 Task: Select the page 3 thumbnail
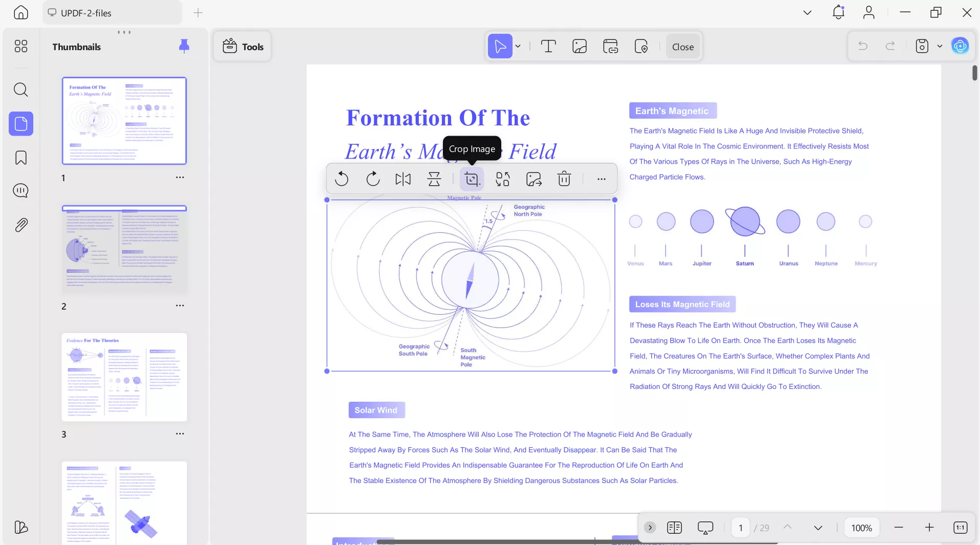(124, 377)
